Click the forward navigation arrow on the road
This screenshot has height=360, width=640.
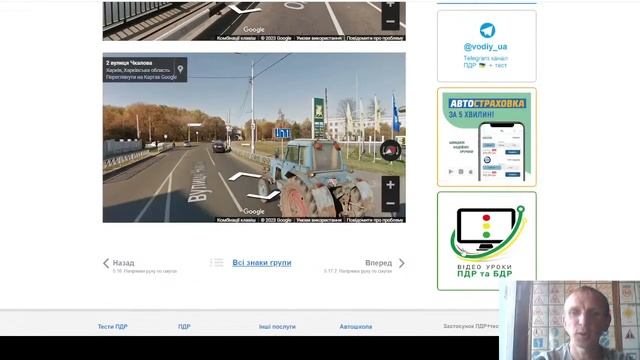[244, 176]
